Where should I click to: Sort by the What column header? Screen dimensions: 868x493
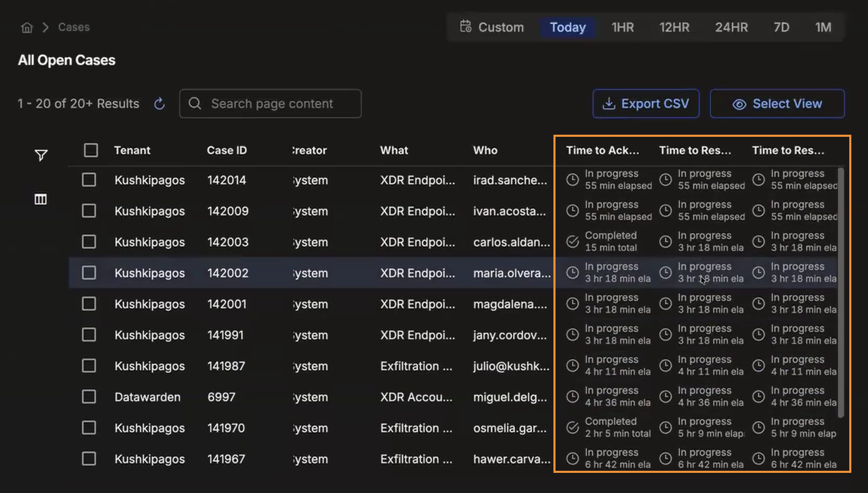(394, 150)
